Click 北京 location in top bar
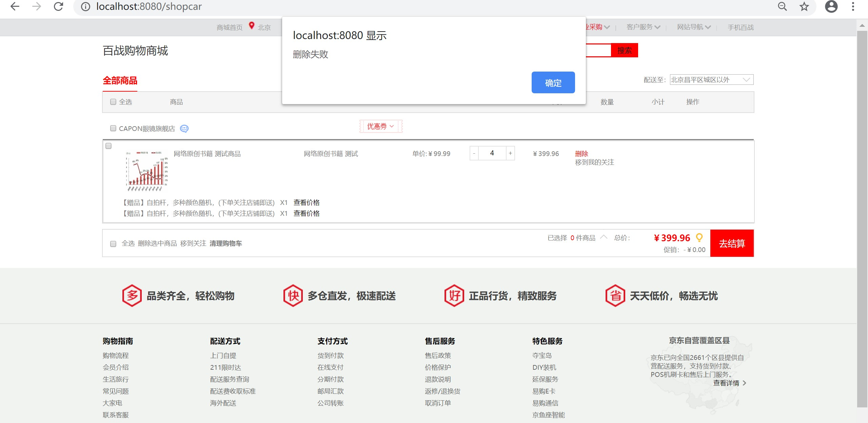Viewport: 868px width, 423px height. [x=264, y=27]
